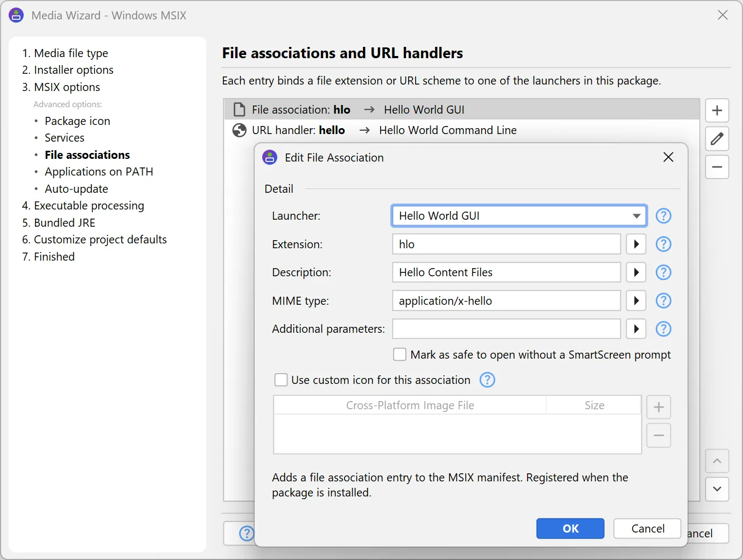Viewport: 743px width, 560px height.
Task: Click Cancel in Edit File Association dialog
Action: [647, 529]
